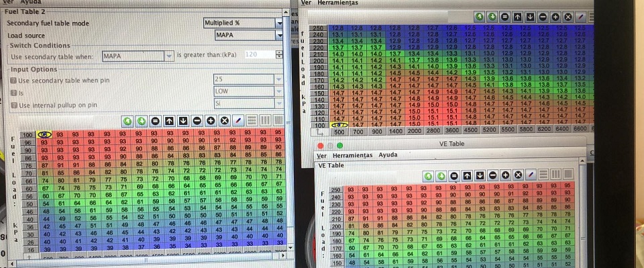Click the multiply X icon in Fuel Table 2 toolbar
Screen dimensions: 644x268
pos(224,121)
